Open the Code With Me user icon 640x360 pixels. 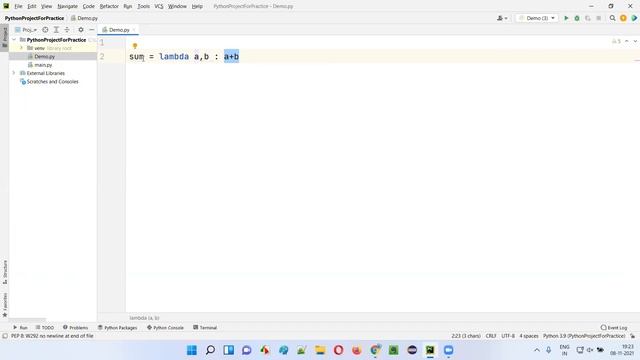pos(502,18)
